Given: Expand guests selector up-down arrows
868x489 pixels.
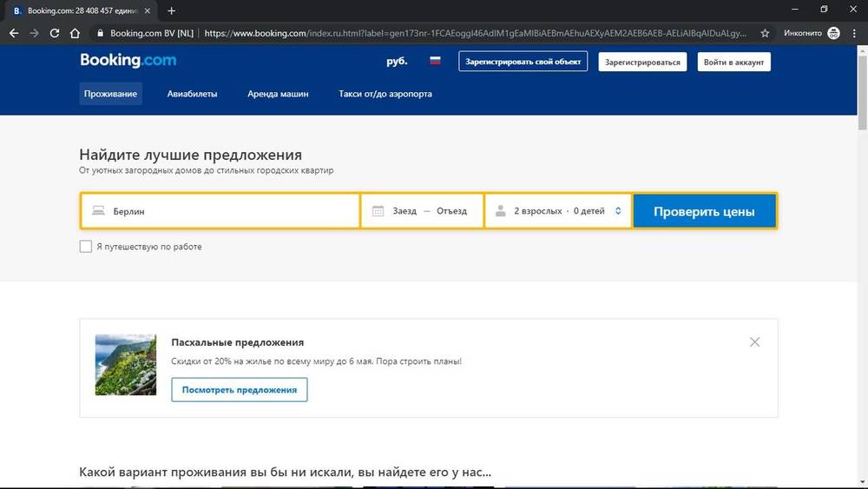Looking at the screenshot, I should coord(618,210).
